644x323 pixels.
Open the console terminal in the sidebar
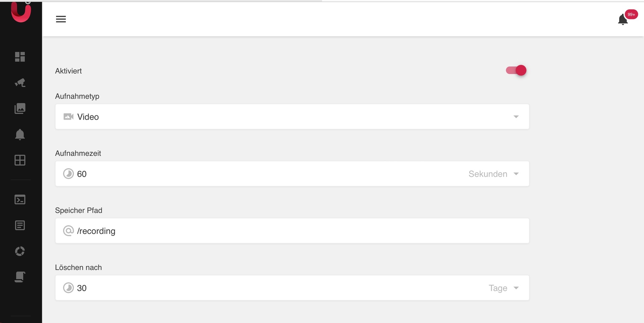[x=20, y=200]
